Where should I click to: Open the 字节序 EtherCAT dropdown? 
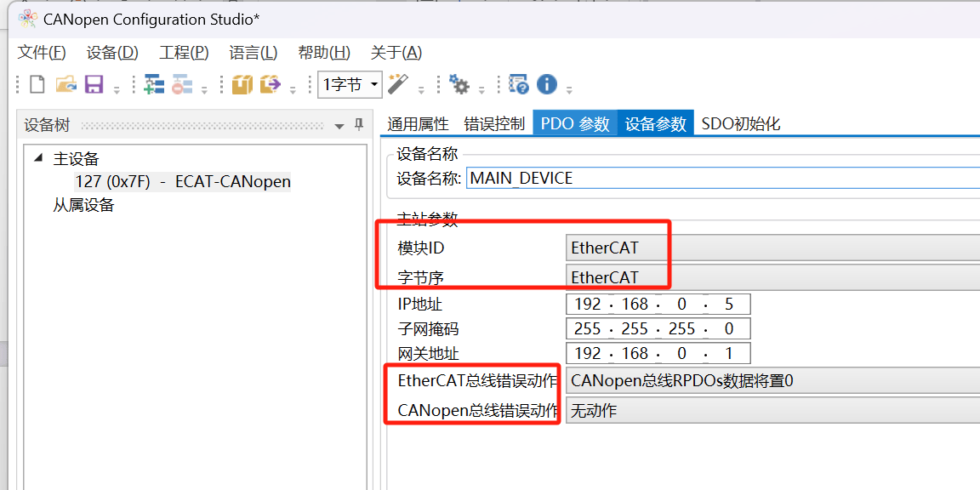tap(772, 276)
